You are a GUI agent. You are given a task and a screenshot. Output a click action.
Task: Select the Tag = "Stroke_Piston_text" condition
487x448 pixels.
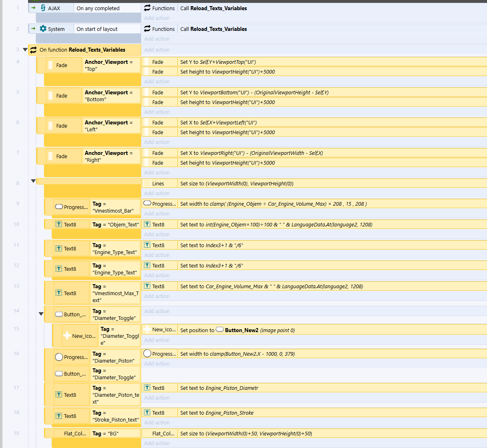116,416
